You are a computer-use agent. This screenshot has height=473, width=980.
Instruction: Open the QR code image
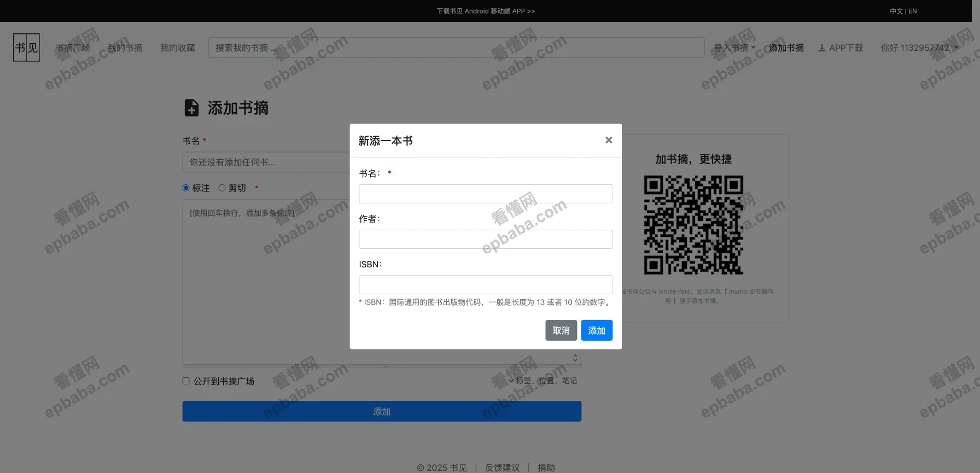tap(693, 225)
